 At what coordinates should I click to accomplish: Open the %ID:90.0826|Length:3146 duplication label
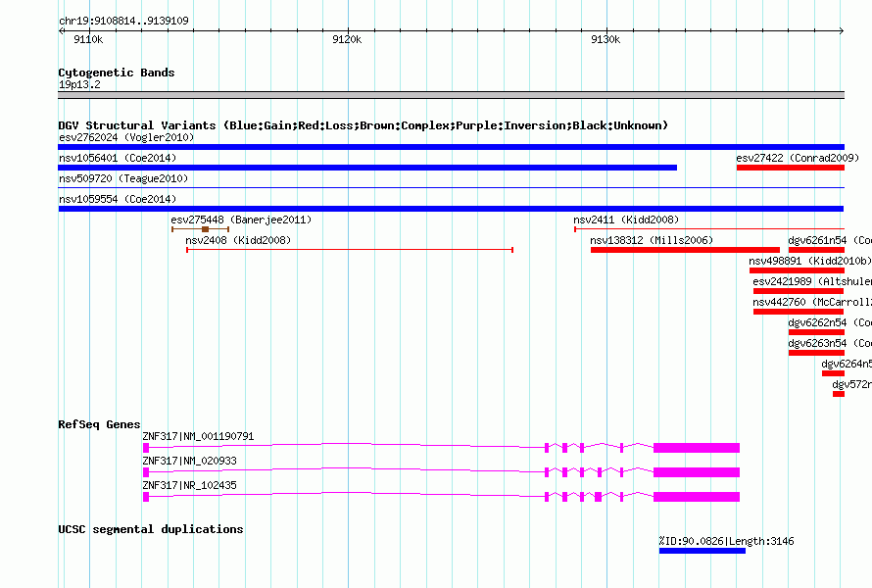(726, 541)
